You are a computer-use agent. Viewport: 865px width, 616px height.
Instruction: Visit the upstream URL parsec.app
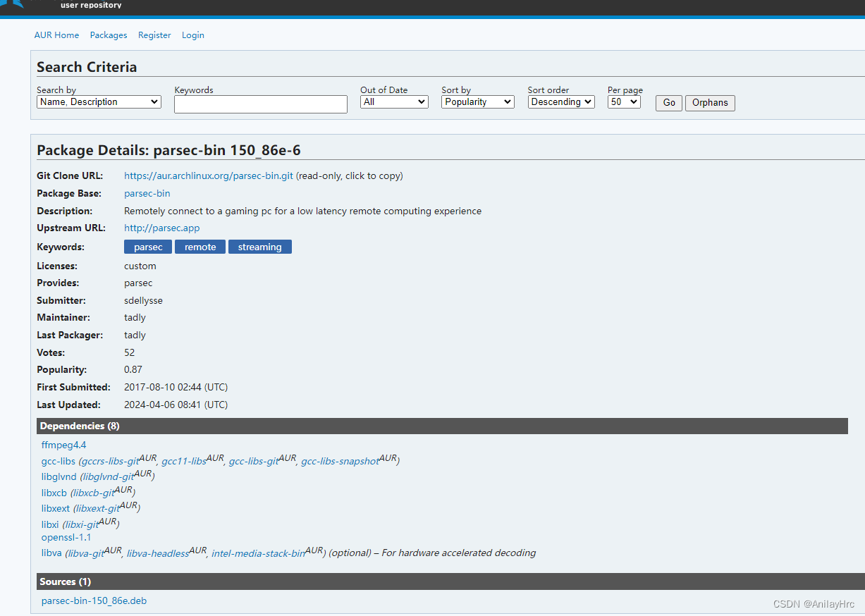coord(161,228)
